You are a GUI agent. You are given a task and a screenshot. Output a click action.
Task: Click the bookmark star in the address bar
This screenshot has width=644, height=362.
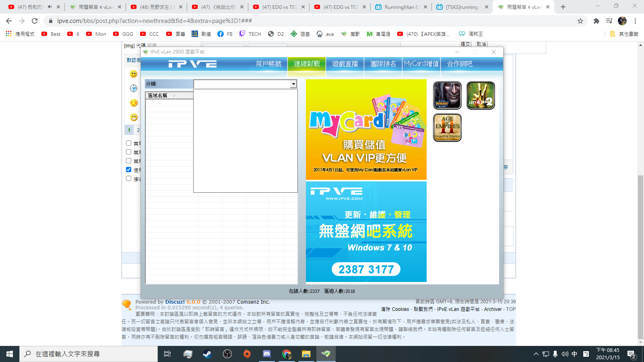(x=580, y=21)
